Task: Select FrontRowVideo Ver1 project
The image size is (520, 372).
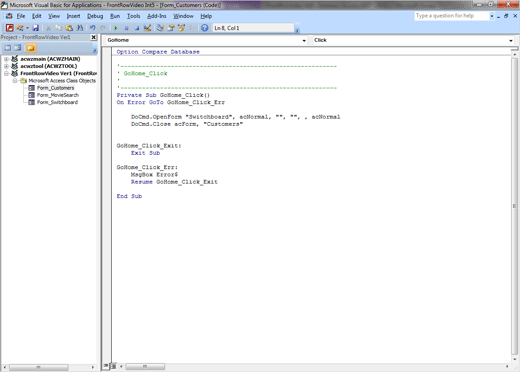Action: (58, 73)
